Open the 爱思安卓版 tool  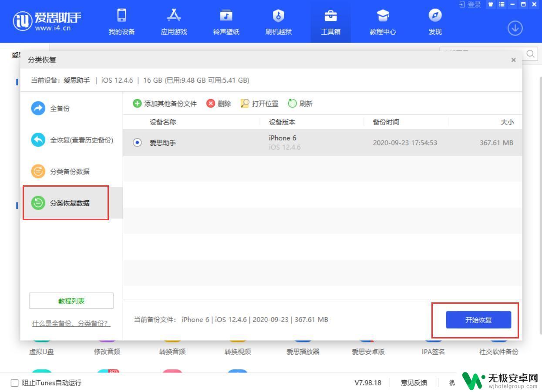[x=368, y=352]
